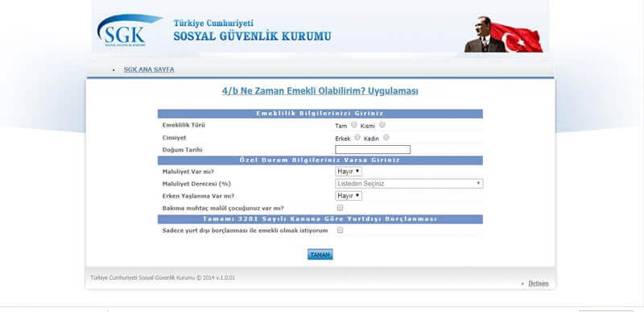Click the TAMAM button

(320, 255)
